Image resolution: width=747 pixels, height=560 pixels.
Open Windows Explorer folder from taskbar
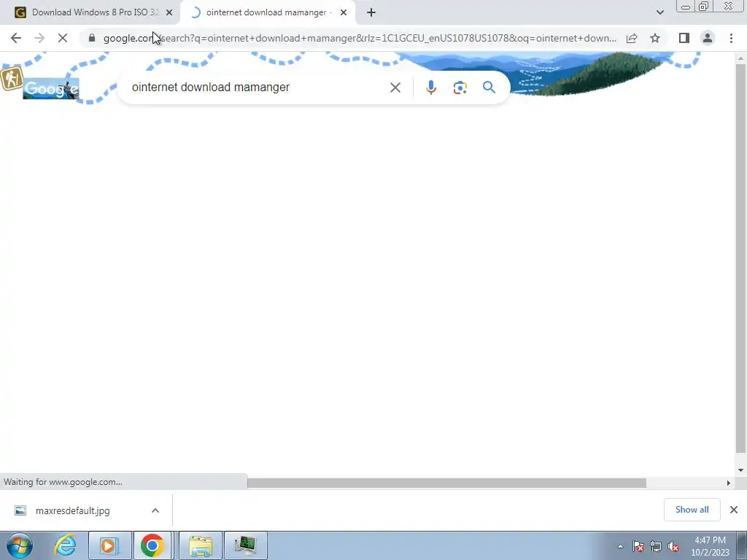tap(201, 545)
